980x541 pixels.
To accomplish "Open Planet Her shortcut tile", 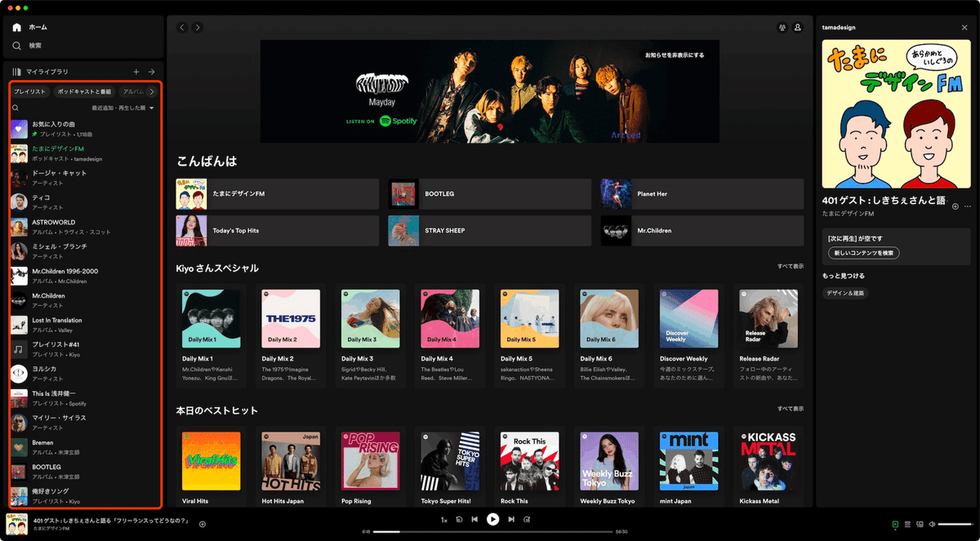I will [x=702, y=194].
